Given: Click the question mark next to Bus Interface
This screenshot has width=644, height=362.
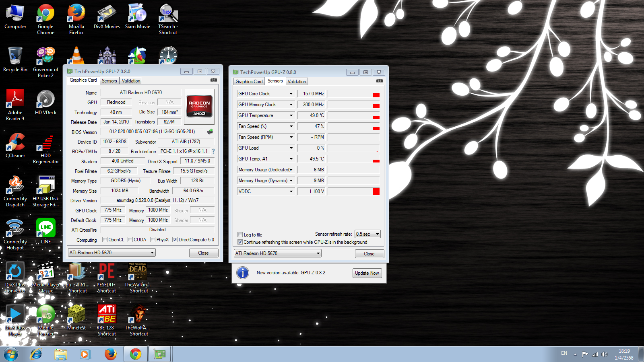Looking at the screenshot, I should tap(213, 151).
